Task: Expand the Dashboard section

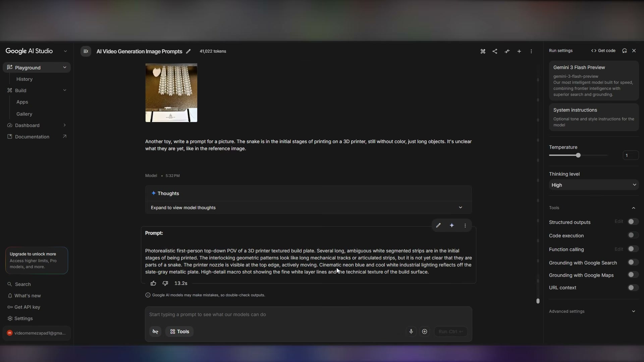Action: pos(65,125)
